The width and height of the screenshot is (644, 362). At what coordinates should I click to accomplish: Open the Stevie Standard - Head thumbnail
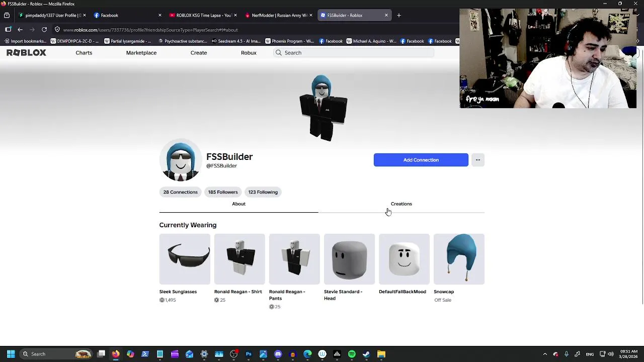pyautogui.click(x=349, y=259)
